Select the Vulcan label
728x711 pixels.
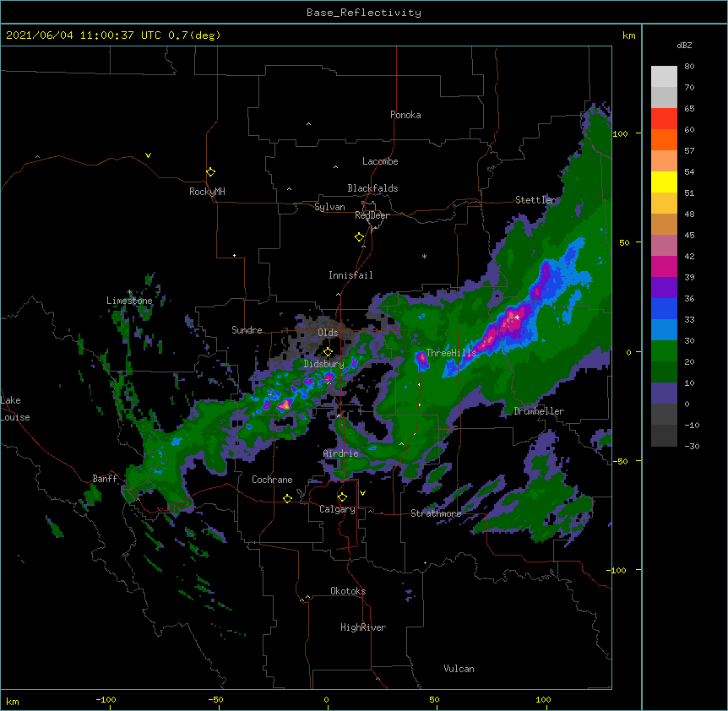point(459,668)
